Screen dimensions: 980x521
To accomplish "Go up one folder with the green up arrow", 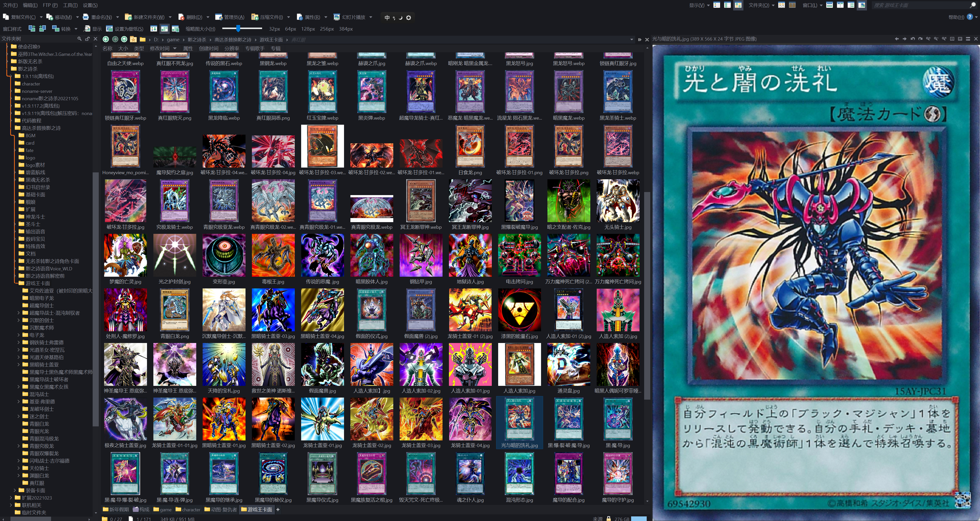I will (124, 39).
